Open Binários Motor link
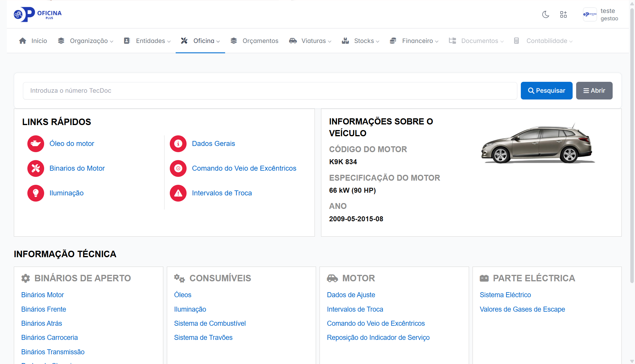 [42, 295]
